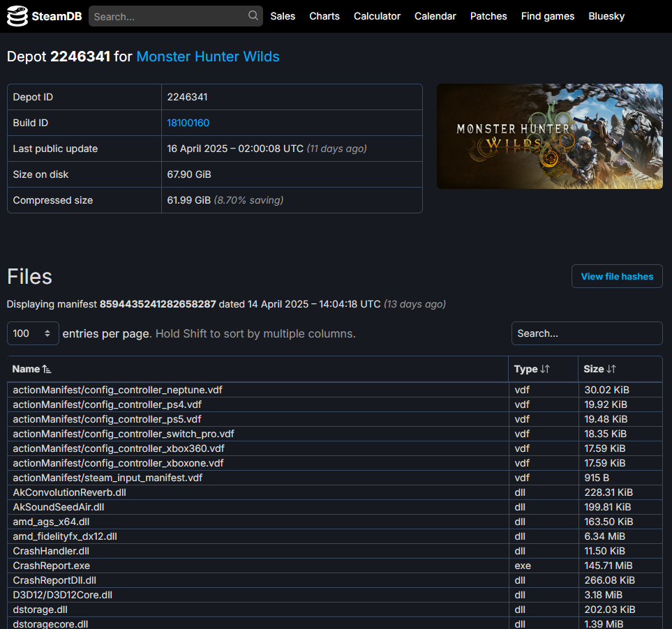Screen dimensions: 672x629
Task: Sort files by Size column arrows
Action: (611, 369)
